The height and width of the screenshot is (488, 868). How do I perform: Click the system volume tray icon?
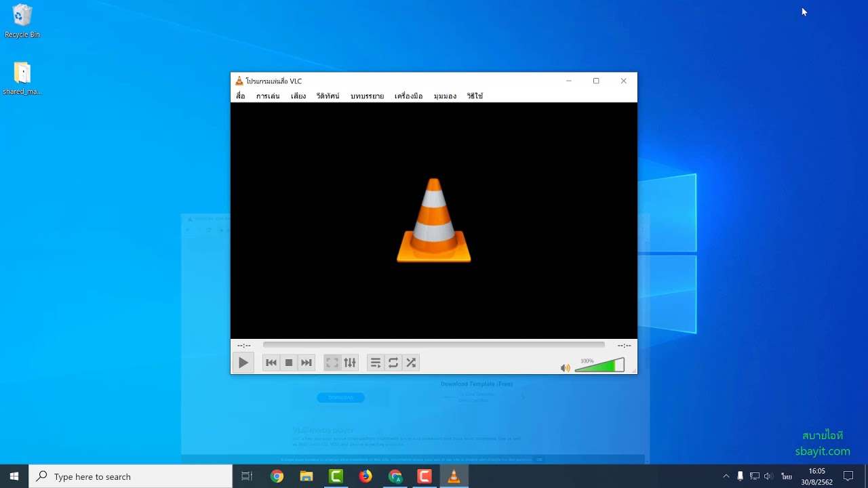[768, 476]
